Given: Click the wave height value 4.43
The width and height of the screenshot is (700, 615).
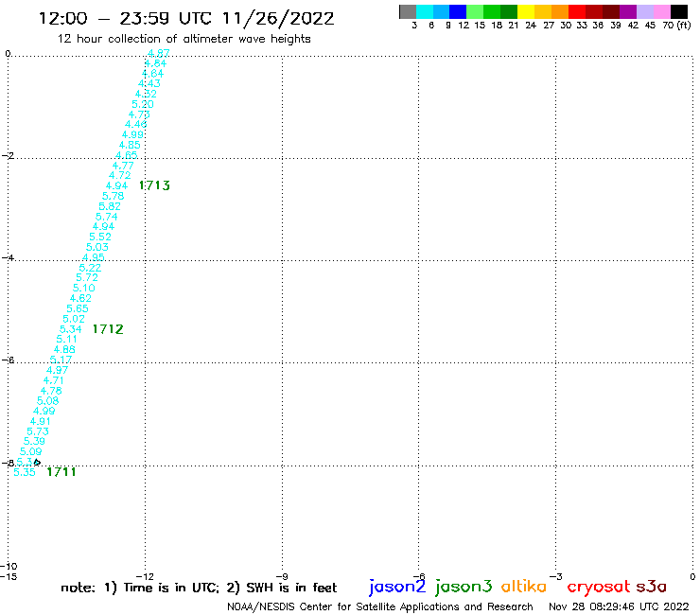Looking at the screenshot, I should [x=149, y=83].
